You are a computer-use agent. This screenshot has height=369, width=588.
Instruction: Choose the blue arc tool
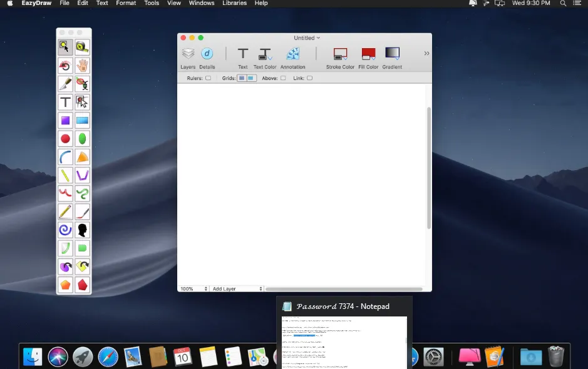click(x=65, y=157)
